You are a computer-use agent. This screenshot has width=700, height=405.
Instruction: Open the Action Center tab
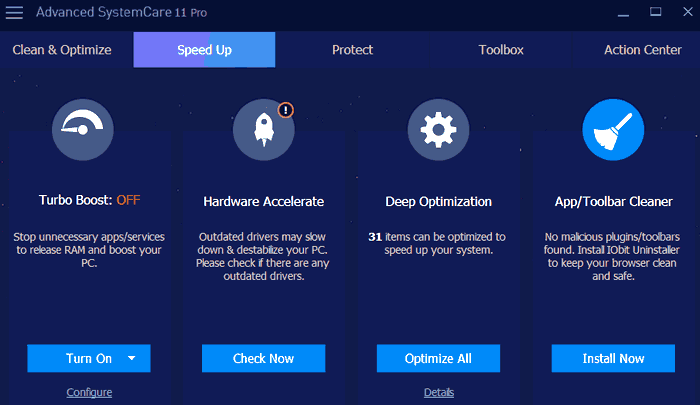[x=642, y=50]
